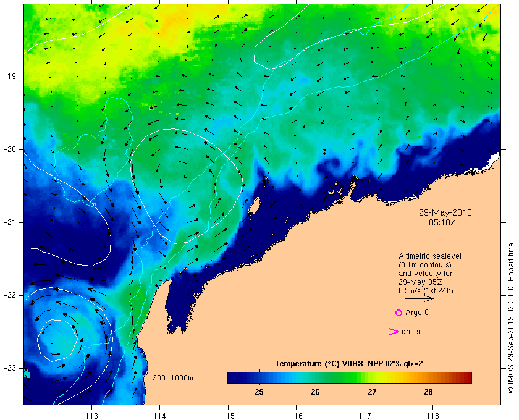Screen dimensions: 519x420
Task: Click latitude label -22
Action: coord(10,295)
